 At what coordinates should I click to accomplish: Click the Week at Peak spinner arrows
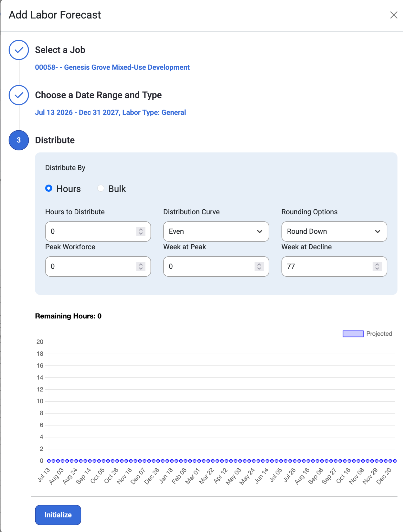pos(259,267)
